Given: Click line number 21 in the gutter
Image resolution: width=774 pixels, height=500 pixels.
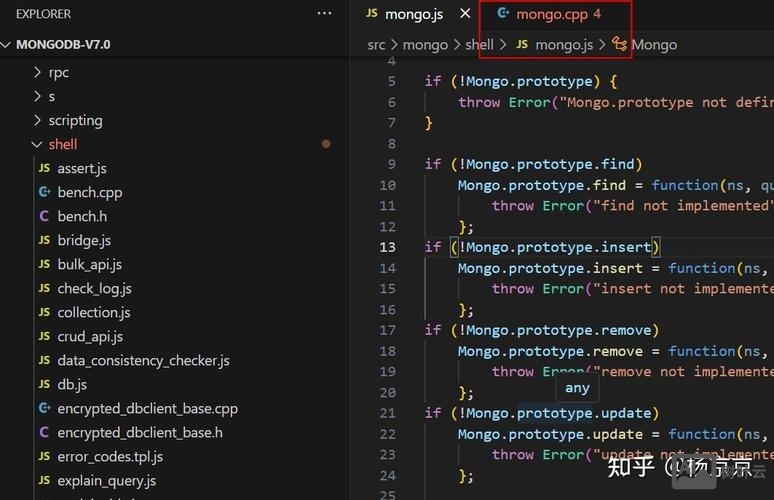Looking at the screenshot, I should pyautogui.click(x=387, y=413).
